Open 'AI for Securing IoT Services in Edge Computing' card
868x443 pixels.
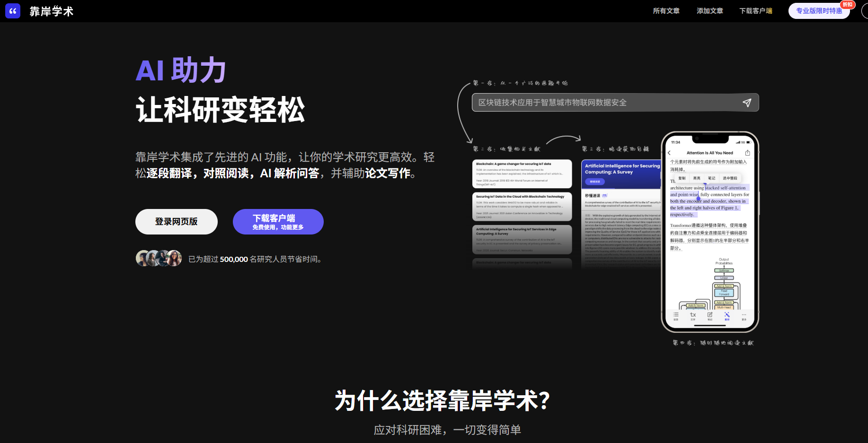click(x=522, y=239)
